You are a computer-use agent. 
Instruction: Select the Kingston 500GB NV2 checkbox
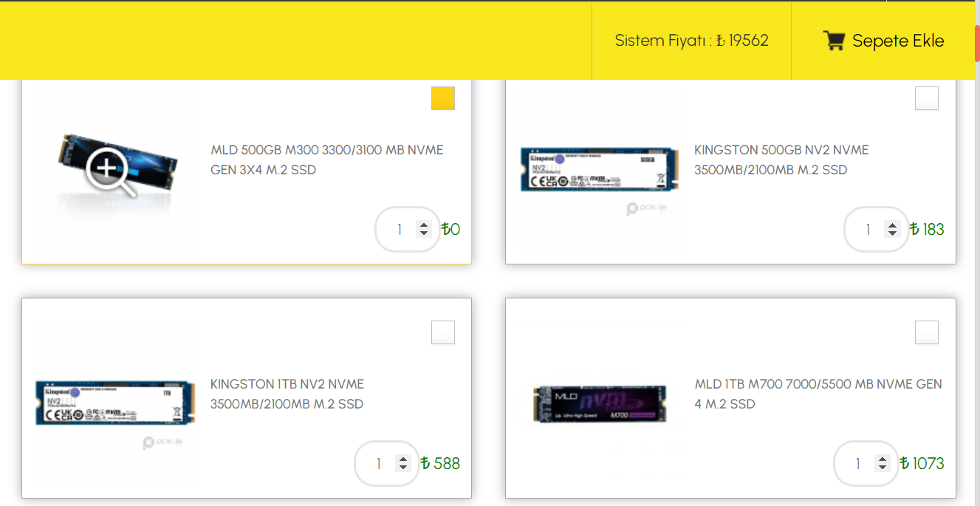[927, 98]
